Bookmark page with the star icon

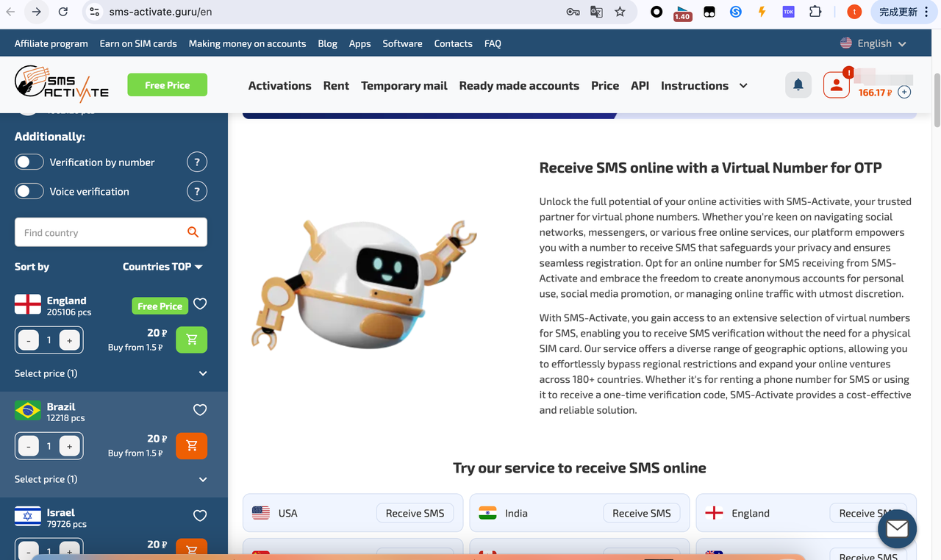pyautogui.click(x=620, y=12)
